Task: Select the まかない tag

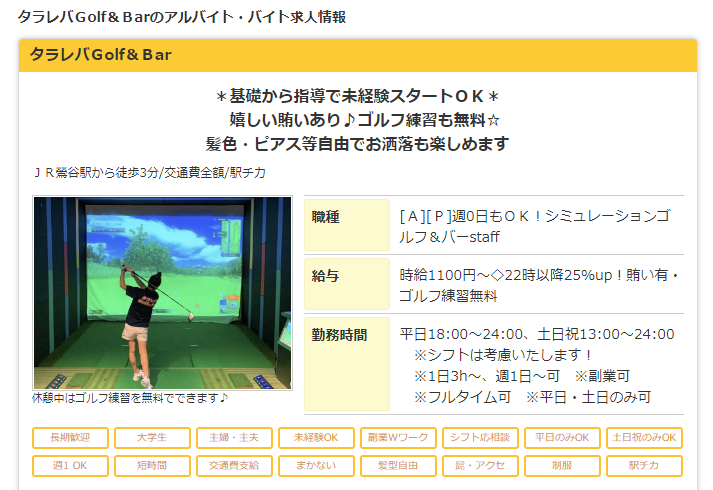Action: click(x=317, y=466)
